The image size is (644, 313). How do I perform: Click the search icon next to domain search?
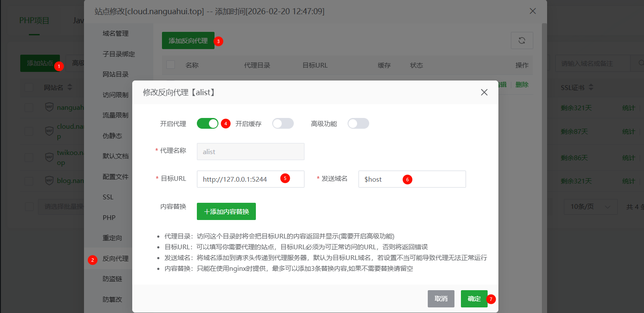click(x=640, y=63)
